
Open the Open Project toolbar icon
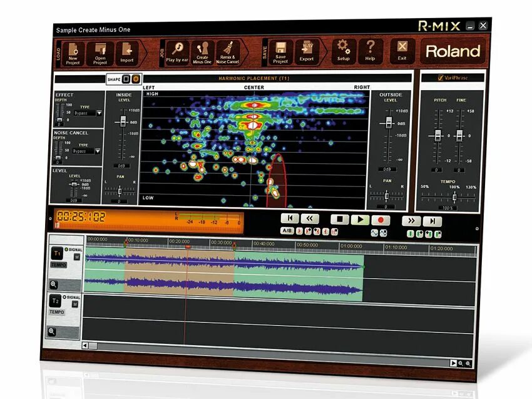point(100,54)
